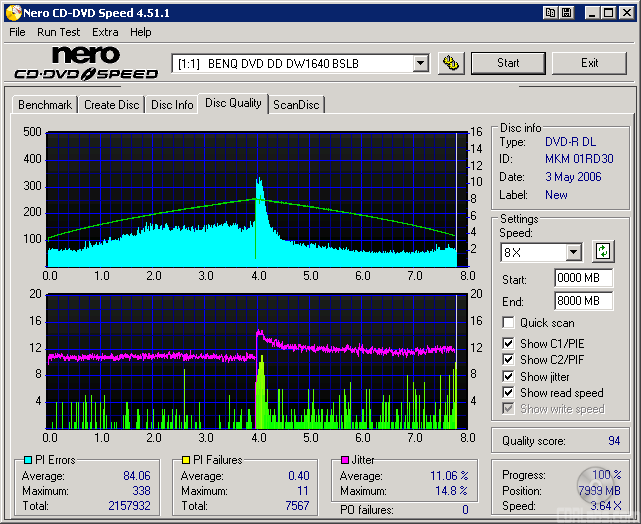
Task: Click the End position input field
Action: point(583,300)
